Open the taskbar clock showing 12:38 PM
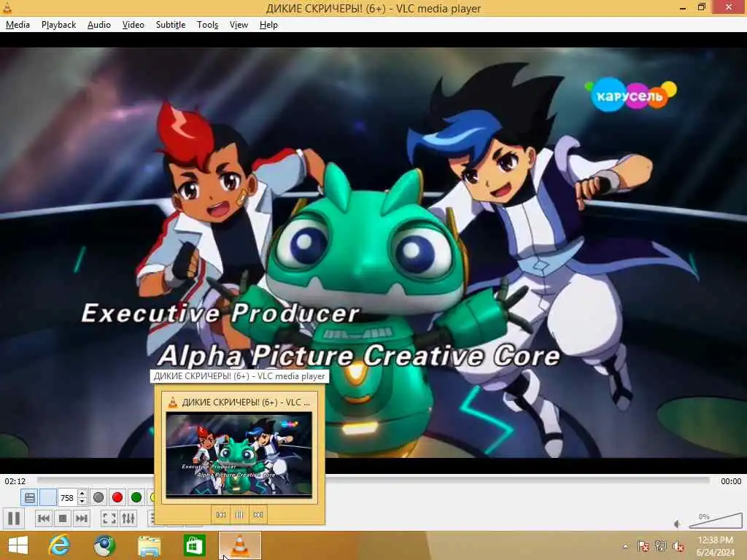 tap(715, 546)
